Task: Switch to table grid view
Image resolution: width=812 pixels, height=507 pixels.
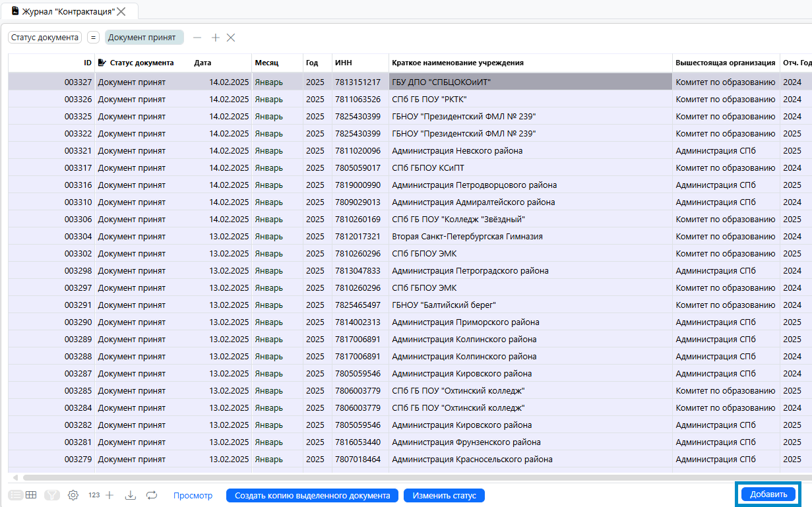Action: click(30, 495)
